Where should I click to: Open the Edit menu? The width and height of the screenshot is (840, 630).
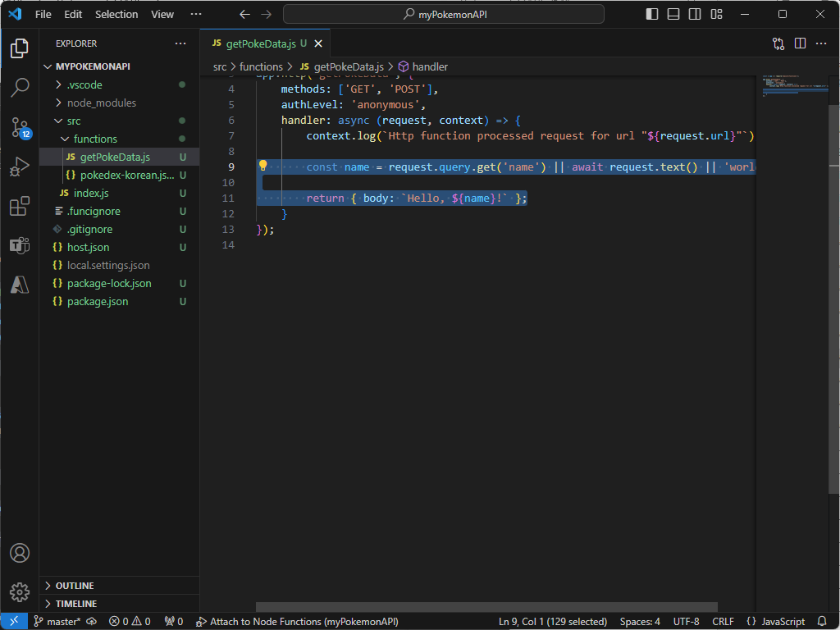[x=73, y=15]
